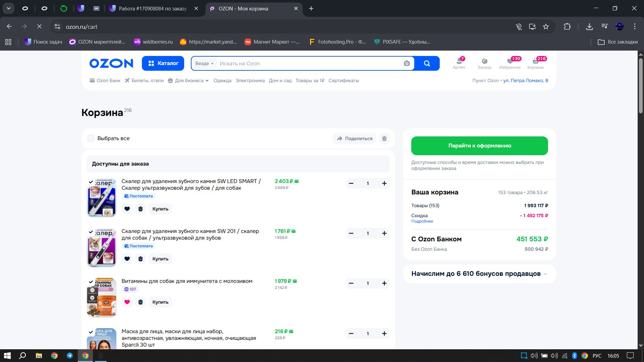Uncheck the dog vitamins item checkbox
This screenshot has height=362, width=644.
(x=91, y=282)
